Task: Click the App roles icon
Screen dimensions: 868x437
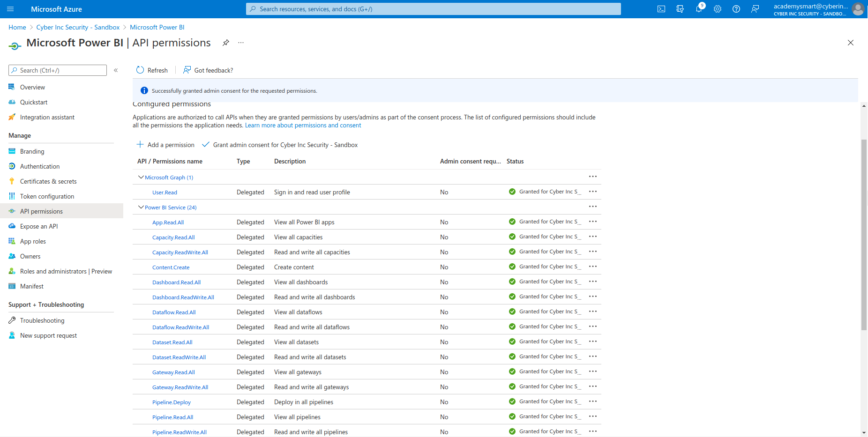Action: coord(12,241)
